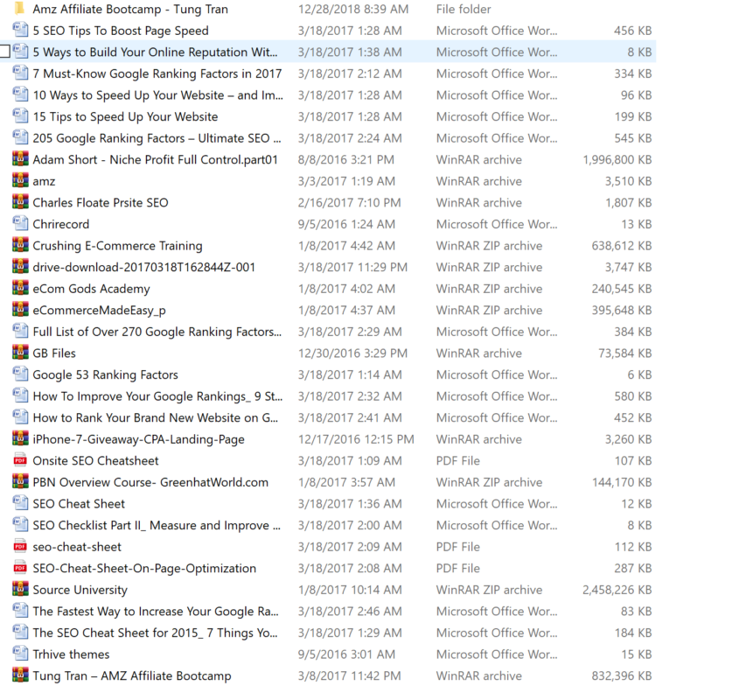Select How to Rank Your Brand New Website file

tap(155, 417)
